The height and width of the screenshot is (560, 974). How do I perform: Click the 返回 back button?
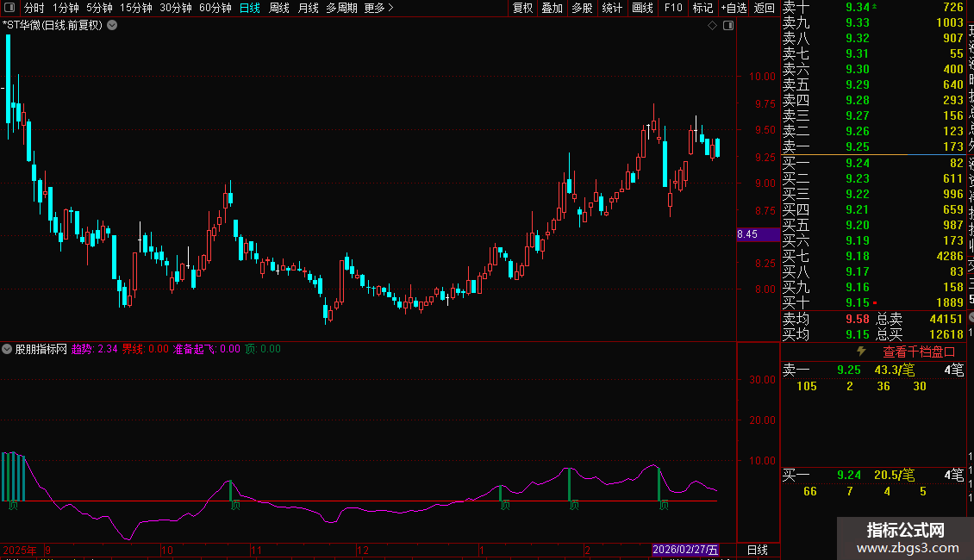pos(764,8)
